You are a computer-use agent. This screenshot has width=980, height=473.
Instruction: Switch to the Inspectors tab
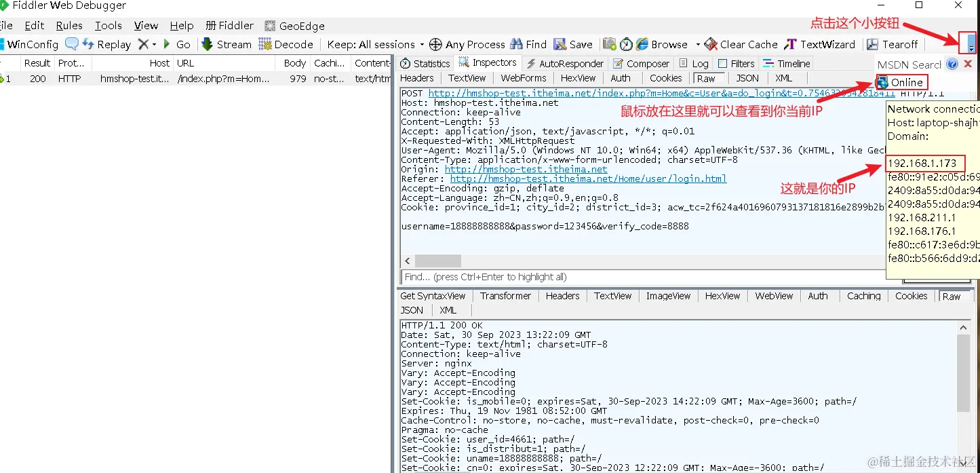click(488, 62)
